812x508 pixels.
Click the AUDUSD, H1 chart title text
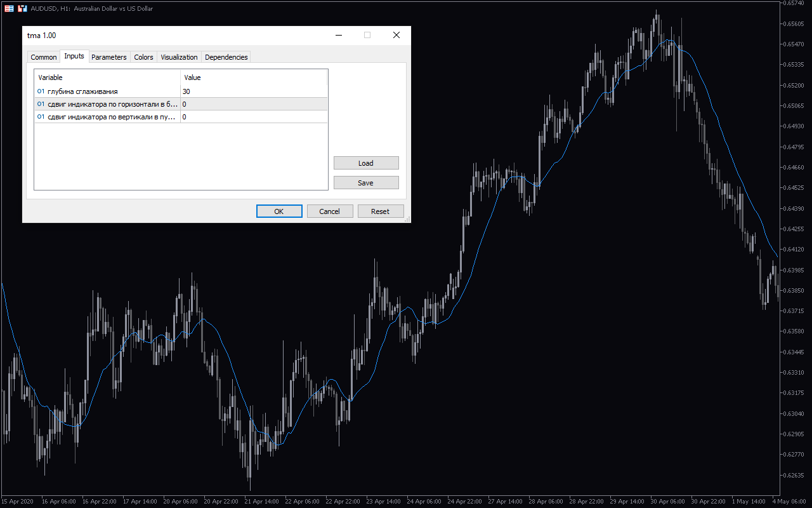click(x=92, y=9)
